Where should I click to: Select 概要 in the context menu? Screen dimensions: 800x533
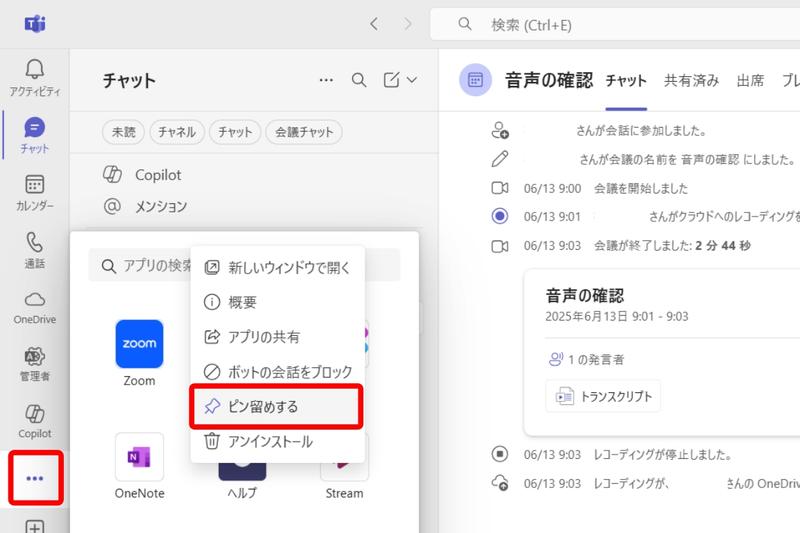pyautogui.click(x=278, y=302)
